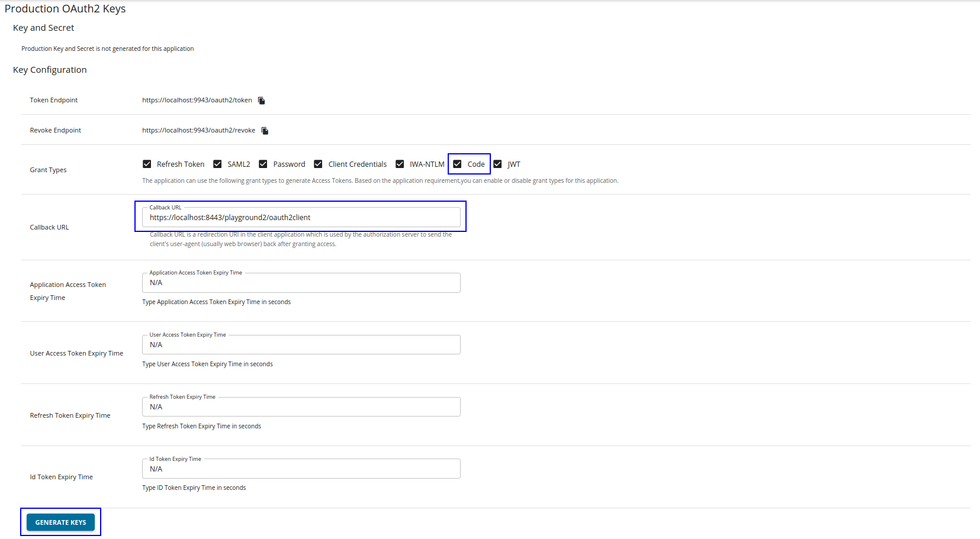Click the Id Token Expiry Time field
This screenshot has width=980, height=539.
(301, 468)
